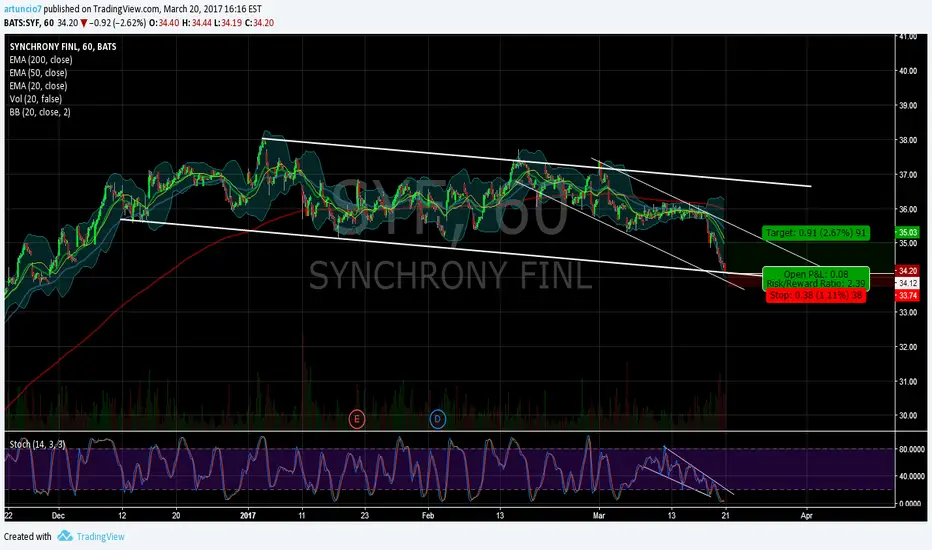
Task: Select the Stoch (14, 3, 3) pane label
Action: (37, 444)
